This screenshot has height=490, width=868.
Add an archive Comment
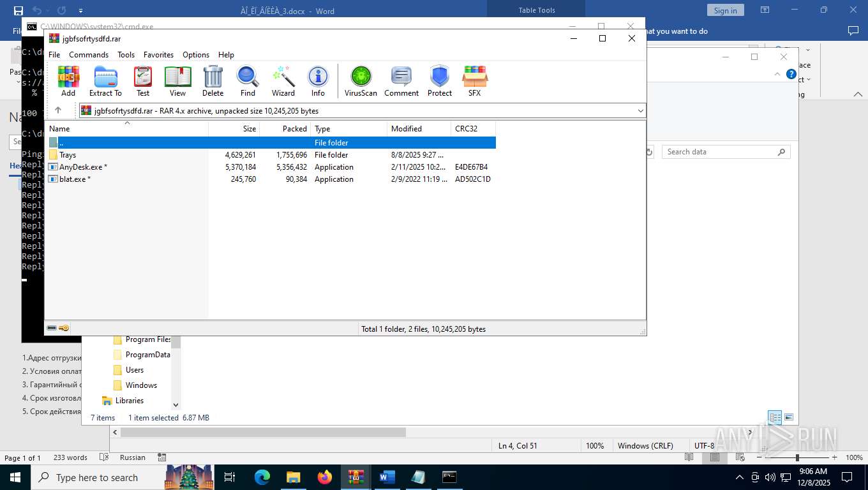[x=401, y=81]
